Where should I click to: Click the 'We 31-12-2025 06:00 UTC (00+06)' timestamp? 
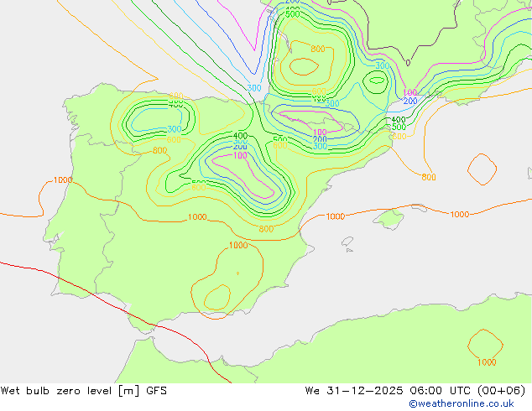(x=415, y=391)
